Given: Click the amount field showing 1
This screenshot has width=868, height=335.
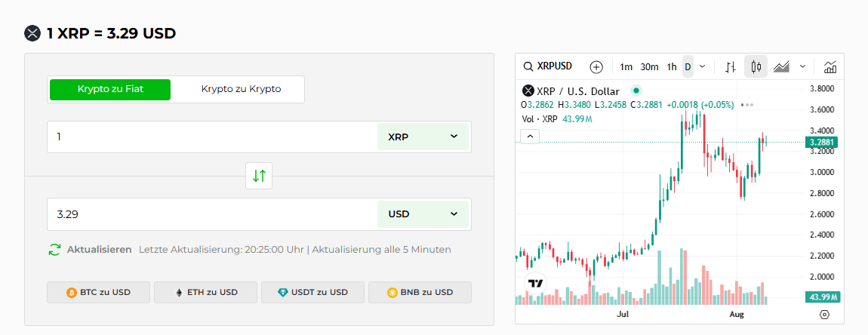Looking at the screenshot, I should pos(212,137).
